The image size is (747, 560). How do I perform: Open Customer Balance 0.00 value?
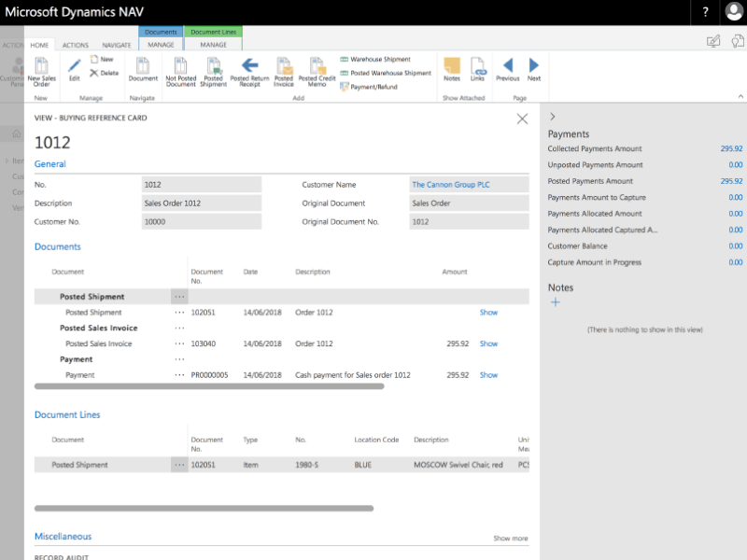click(735, 245)
